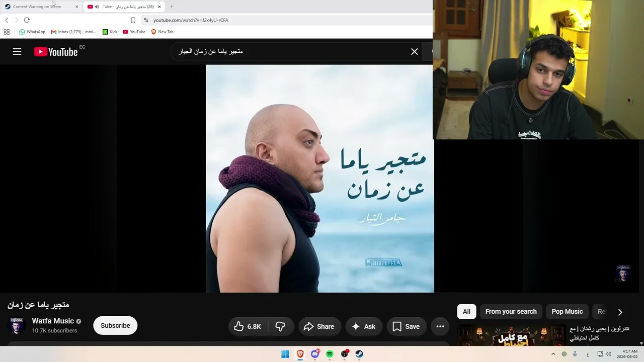The width and height of the screenshot is (644, 362).
Task: Switch keyboard language indicator in tray
Action: point(588,354)
